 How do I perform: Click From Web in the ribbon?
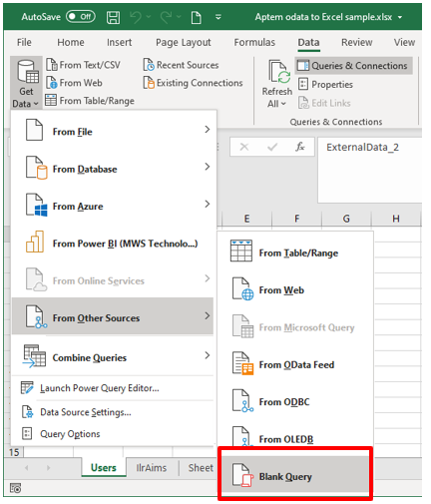74,83
